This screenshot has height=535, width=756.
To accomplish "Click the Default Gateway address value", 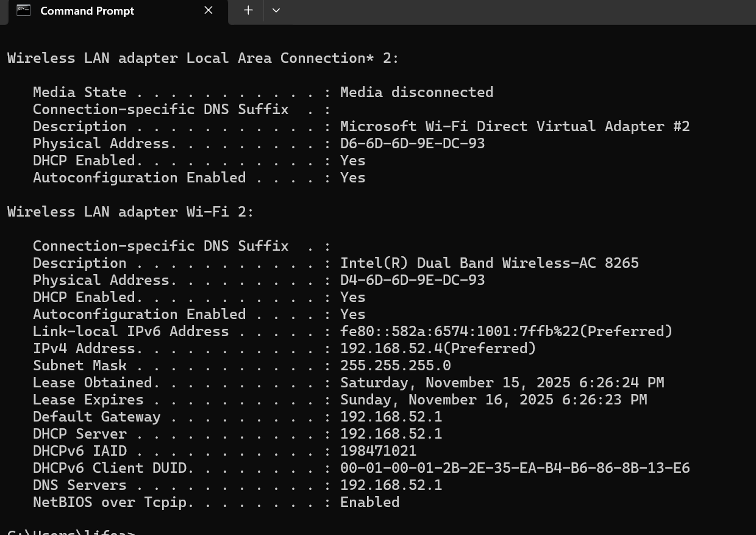I will (x=391, y=417).
